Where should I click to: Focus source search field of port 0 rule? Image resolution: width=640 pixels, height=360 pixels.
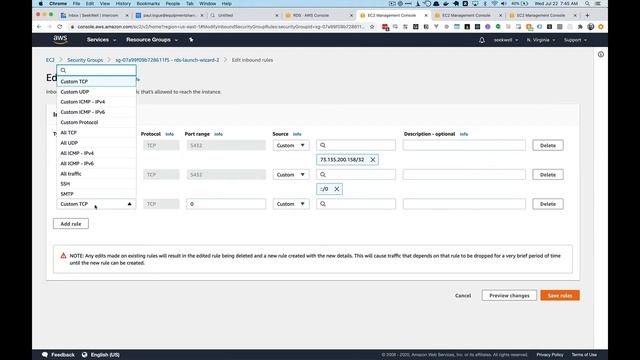(x=356, y=204)
